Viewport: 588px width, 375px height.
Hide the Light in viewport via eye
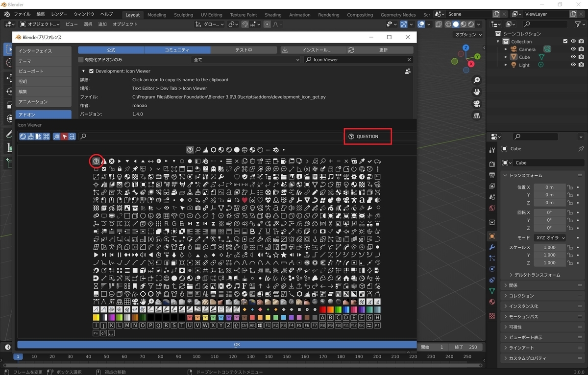click(573, 65)
